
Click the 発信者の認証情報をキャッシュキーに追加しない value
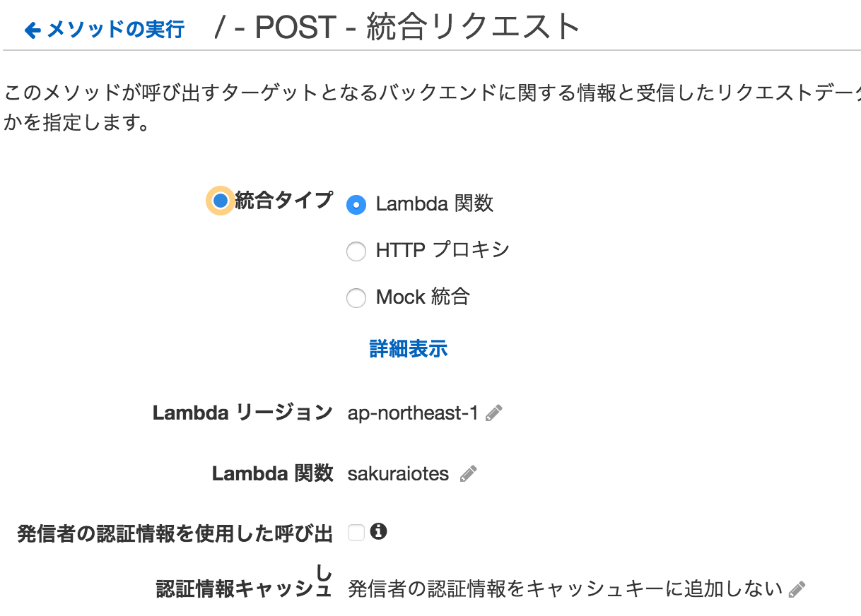point(565,589)
